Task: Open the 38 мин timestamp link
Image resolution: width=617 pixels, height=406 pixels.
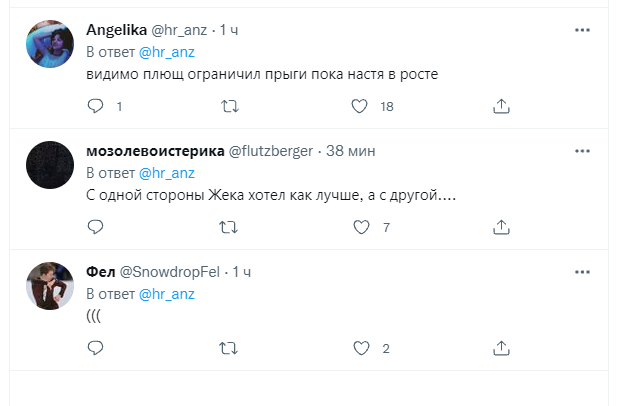Action: point(349,151)
